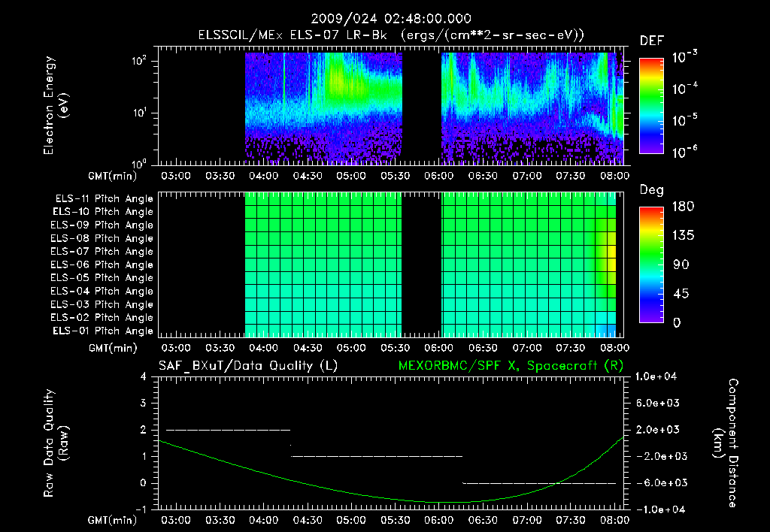Click the 04:30 time label under data quality plot
This screenshot has width=770, height=532.
(x=308, y=520)
